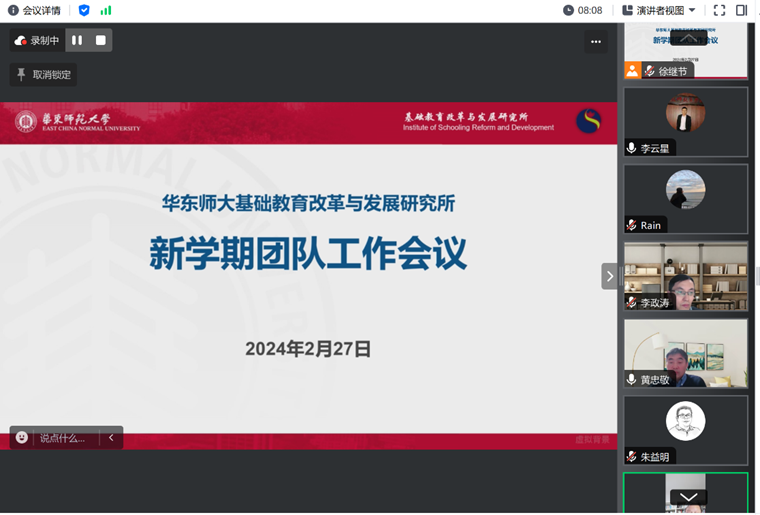The image size is (760, 515).
Task: Click the 朱益明 name label
Action: coord(655,457)
